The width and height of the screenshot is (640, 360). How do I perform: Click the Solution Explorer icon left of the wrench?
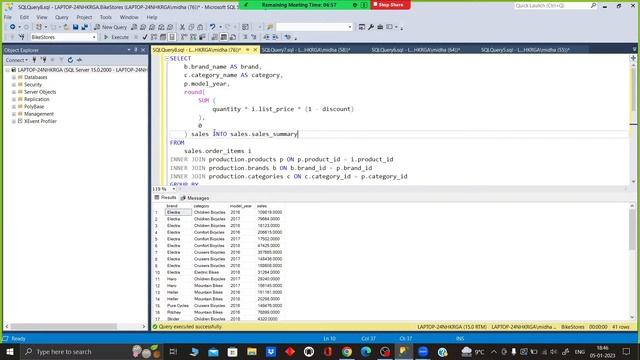tap(362, 27)
